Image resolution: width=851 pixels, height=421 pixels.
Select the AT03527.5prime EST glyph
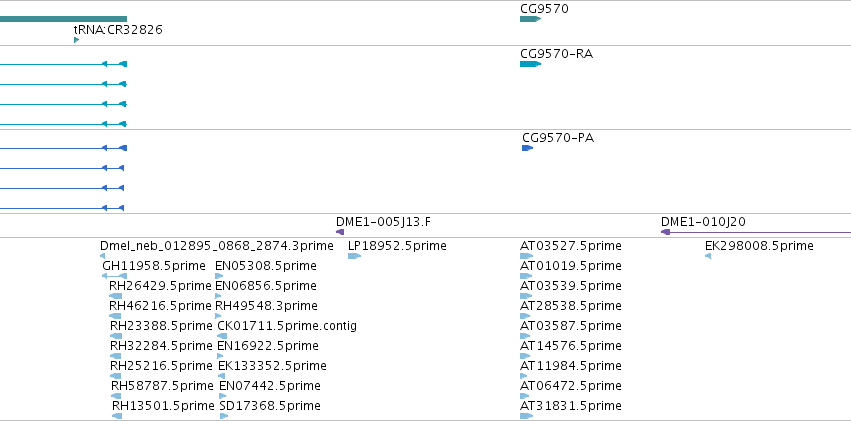click(x=526, y=256)
